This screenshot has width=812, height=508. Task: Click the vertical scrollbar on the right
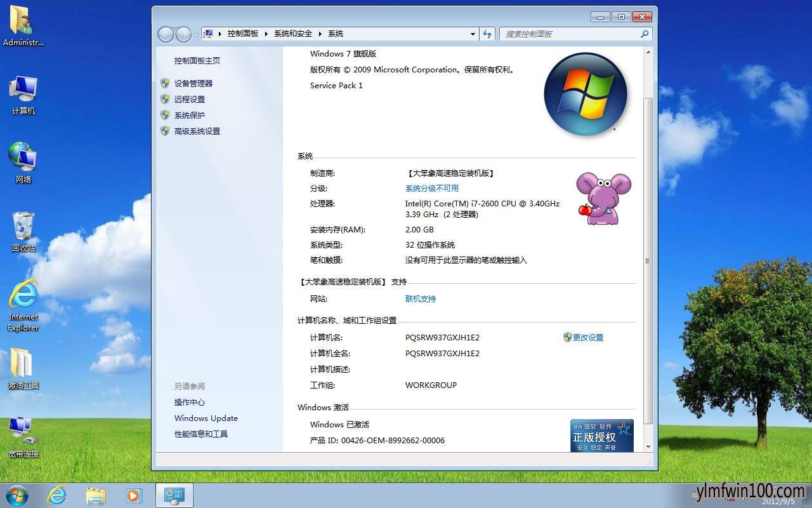pyautogui.click(x=648, y=260)
